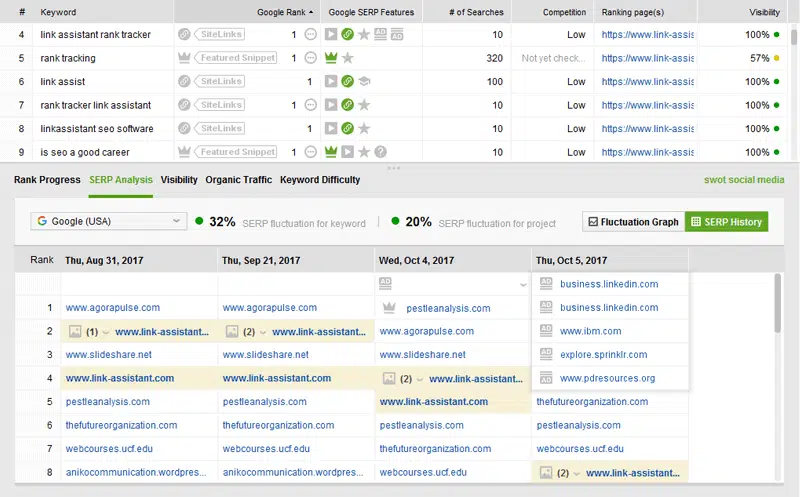The width and height of the screenshot is (800, 497).
Task: Switch to the Rank Progress tab
Action: [x=47, y=180]
